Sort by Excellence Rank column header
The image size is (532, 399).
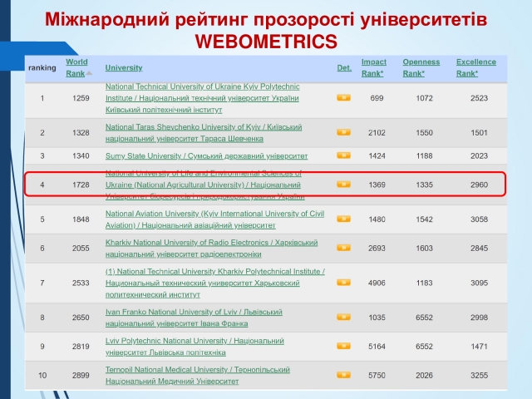(476, 67)
